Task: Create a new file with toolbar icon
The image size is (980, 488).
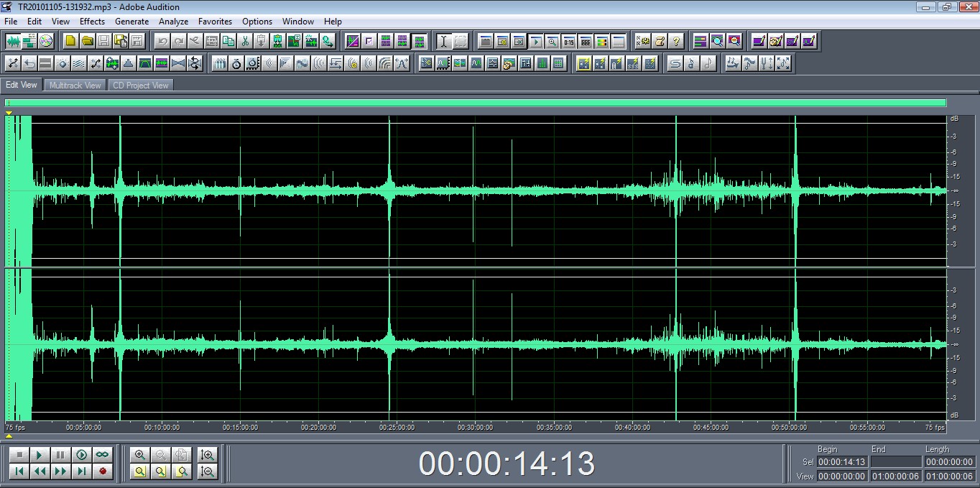Action: tap(70, 41)
